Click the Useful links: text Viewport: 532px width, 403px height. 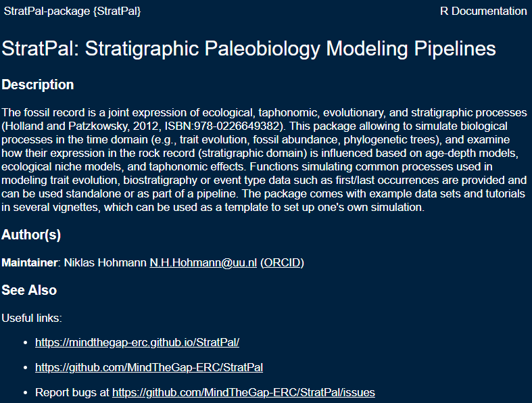click(31, 317)
